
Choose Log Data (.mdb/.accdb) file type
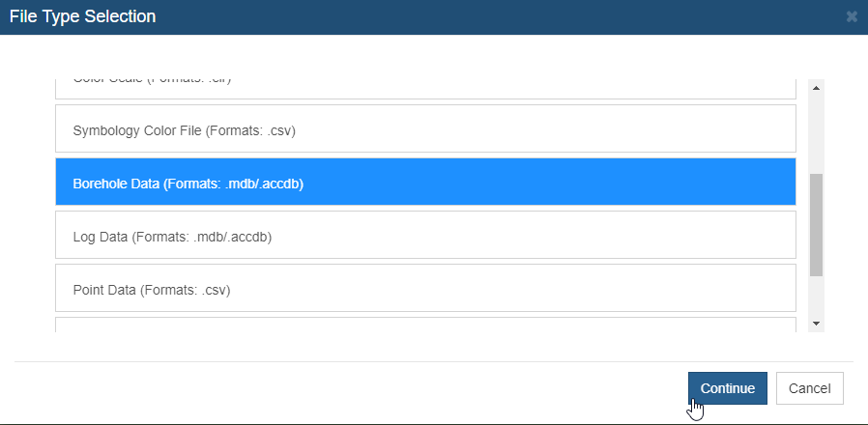point(425,235)
